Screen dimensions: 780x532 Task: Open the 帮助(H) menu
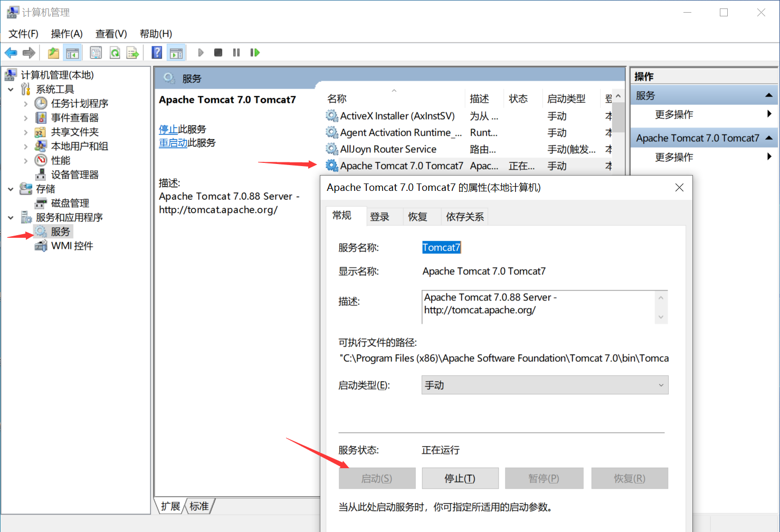[156, 34]
